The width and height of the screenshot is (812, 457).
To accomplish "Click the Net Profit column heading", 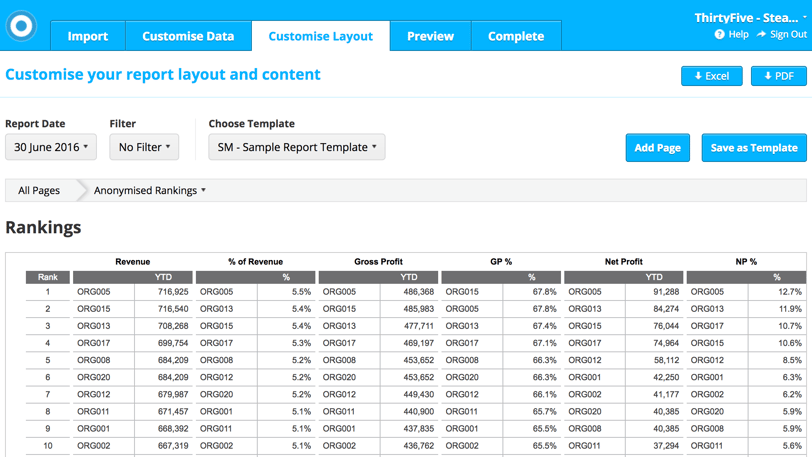I will tap(624, 262).
